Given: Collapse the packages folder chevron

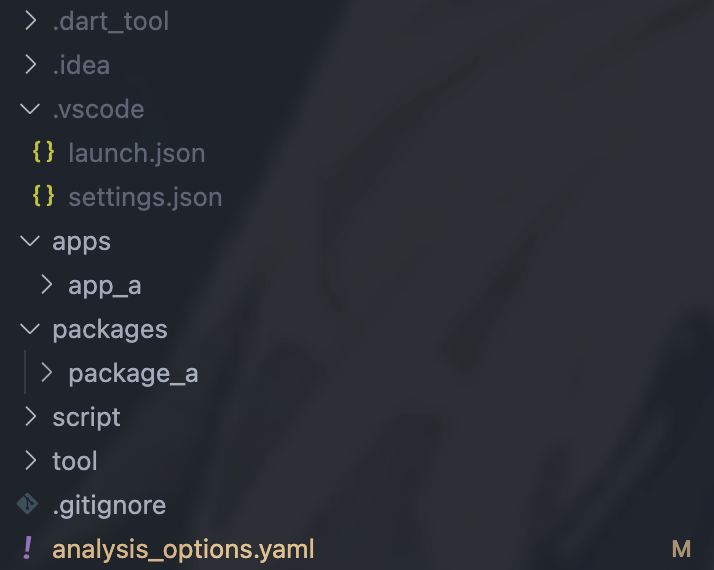Looking at the screenshot, I should pos(30,329).
